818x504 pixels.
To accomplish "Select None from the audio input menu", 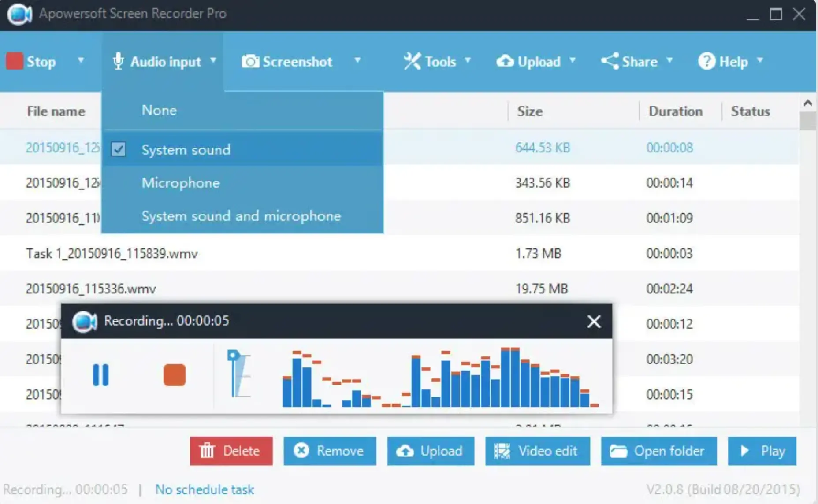I will click(x=159, y=110).
